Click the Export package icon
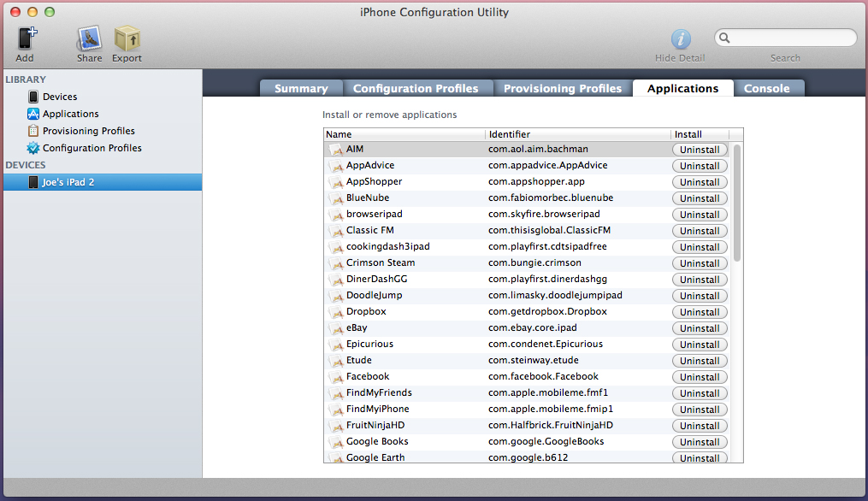 tap(127, 38)
